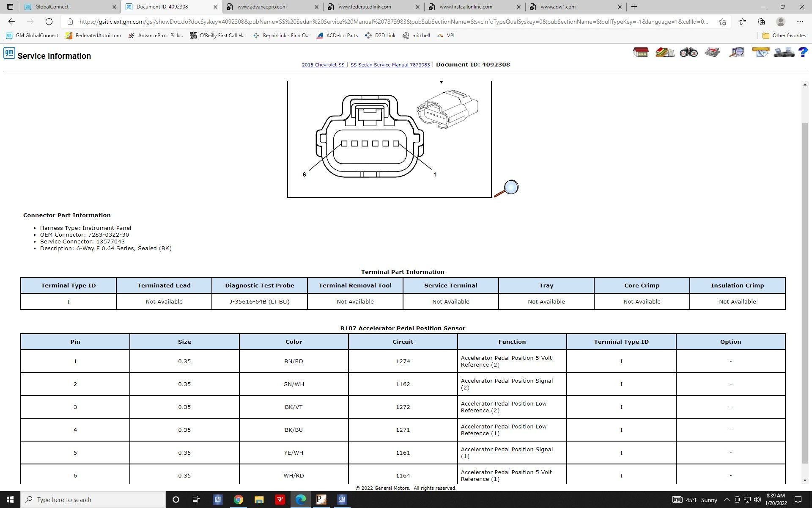Screen dimensions: 812x508
Task: Open Chrome from the taskbar
Action: tap(239, 500)
